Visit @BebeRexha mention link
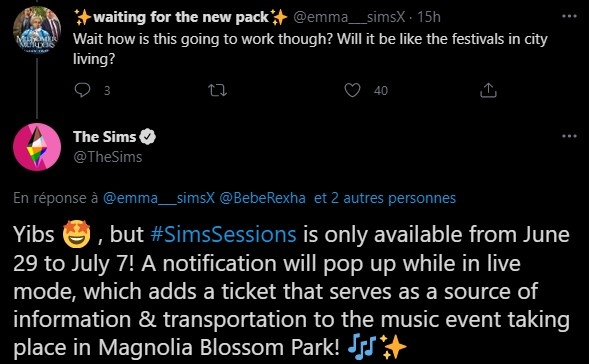 (x=262, y=198)
